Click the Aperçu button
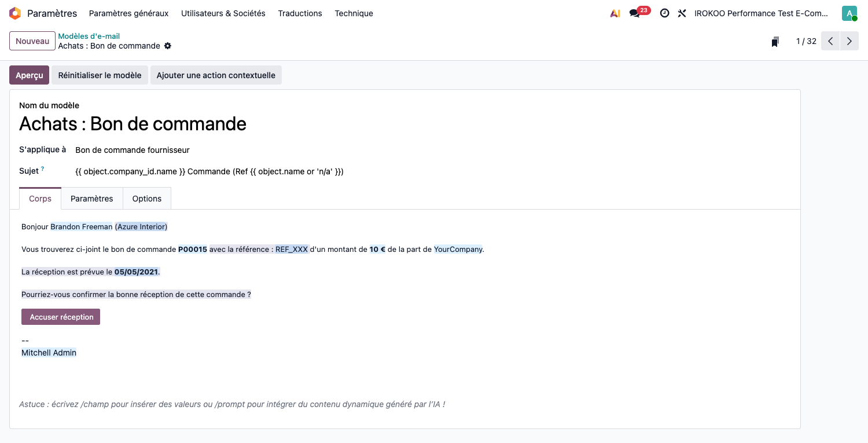 29,75
